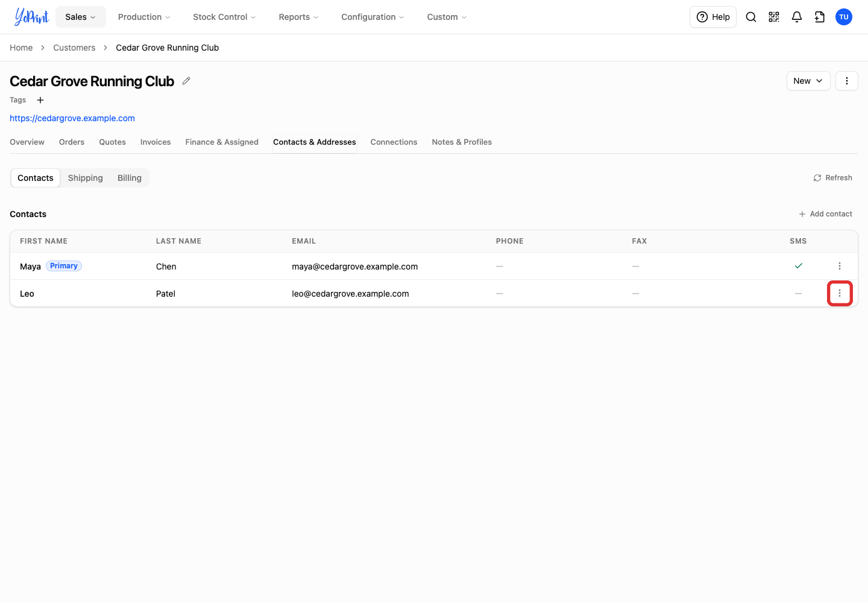Open the Help button
This screenshot has height=603, width=868.
click(713, 17)
